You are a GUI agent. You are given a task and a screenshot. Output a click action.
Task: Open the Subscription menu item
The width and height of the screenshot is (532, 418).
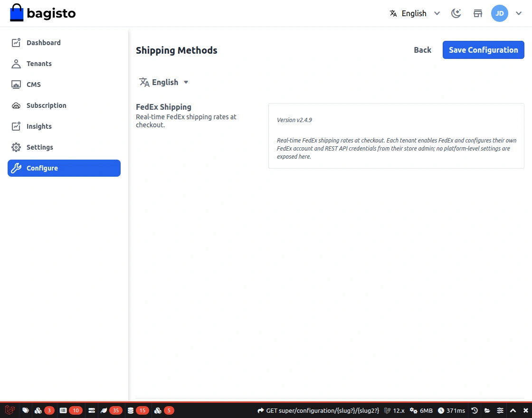tap(64, 105)
